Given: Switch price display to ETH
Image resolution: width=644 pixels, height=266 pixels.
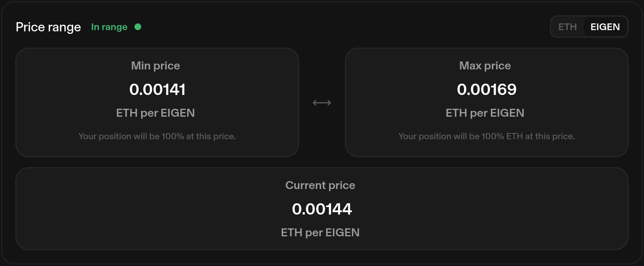Looking at the screenshot, I should [x=567, y=27].
